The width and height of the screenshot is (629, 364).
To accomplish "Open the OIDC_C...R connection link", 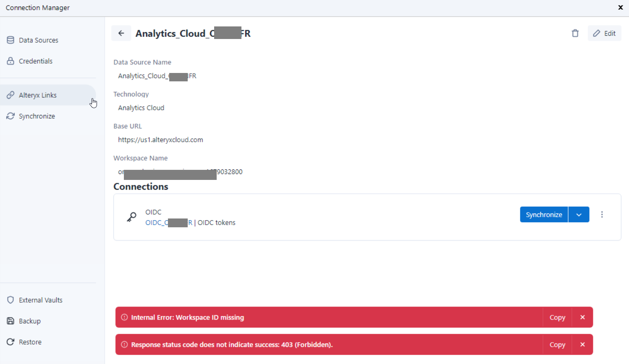I will [168, 223].
